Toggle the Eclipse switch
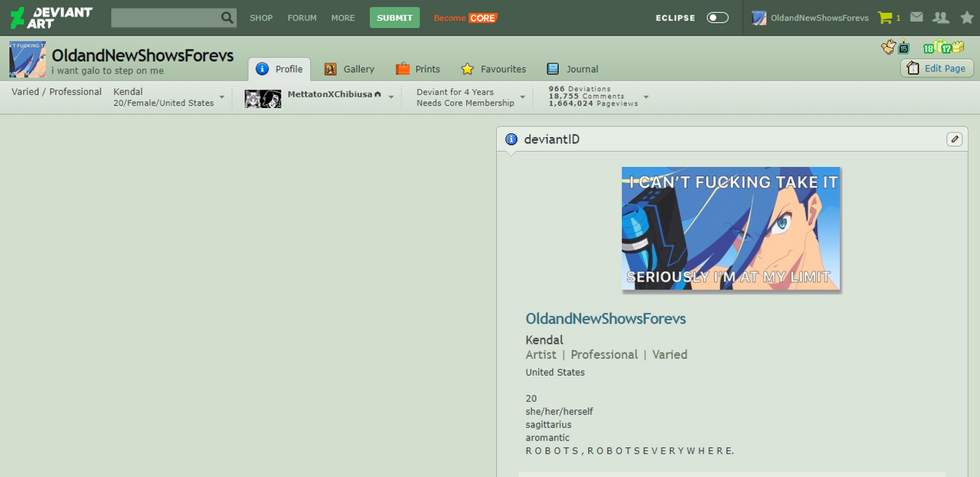 (x=717, y=18)
